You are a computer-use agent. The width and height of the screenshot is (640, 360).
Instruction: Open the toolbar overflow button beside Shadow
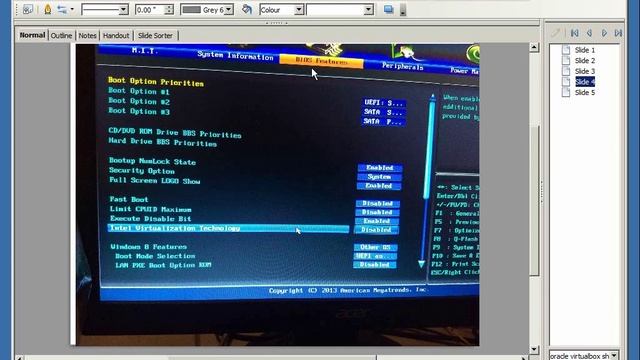pos(403,10)
